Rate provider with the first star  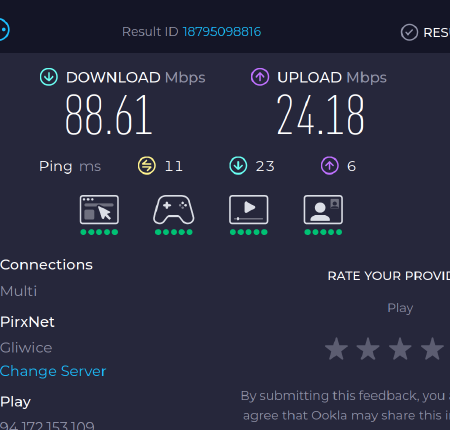[336, 349]
